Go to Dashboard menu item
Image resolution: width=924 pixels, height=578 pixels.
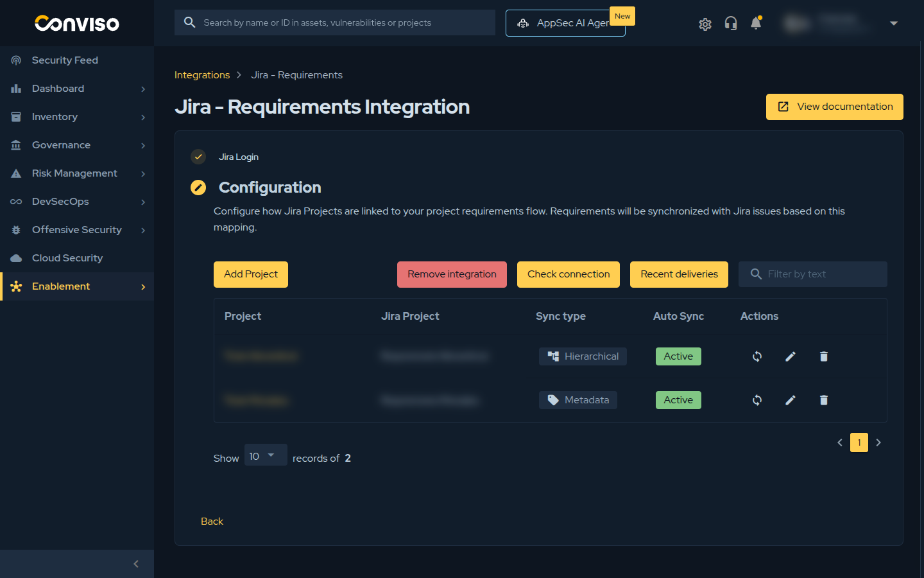point(77,89)
